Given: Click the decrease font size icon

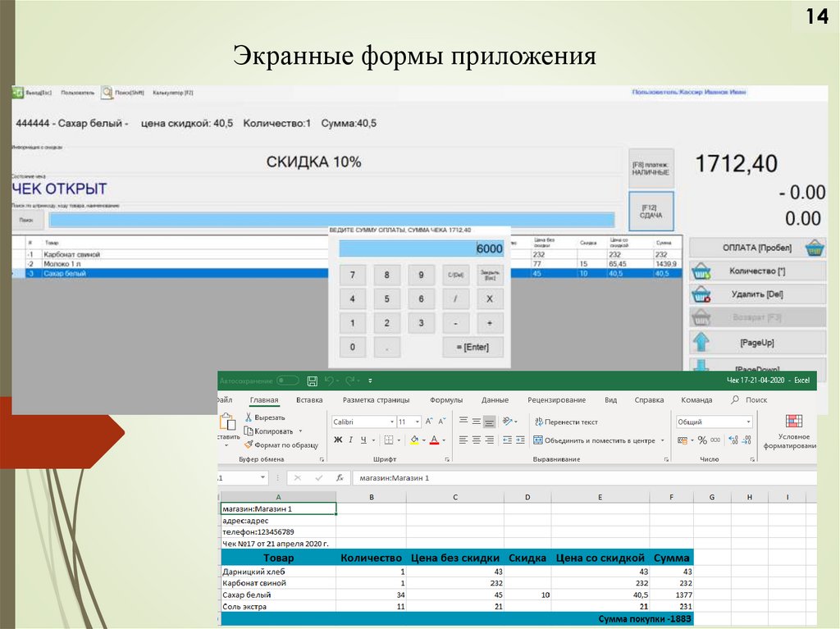Looking at the screenshot, I should 442,422.
